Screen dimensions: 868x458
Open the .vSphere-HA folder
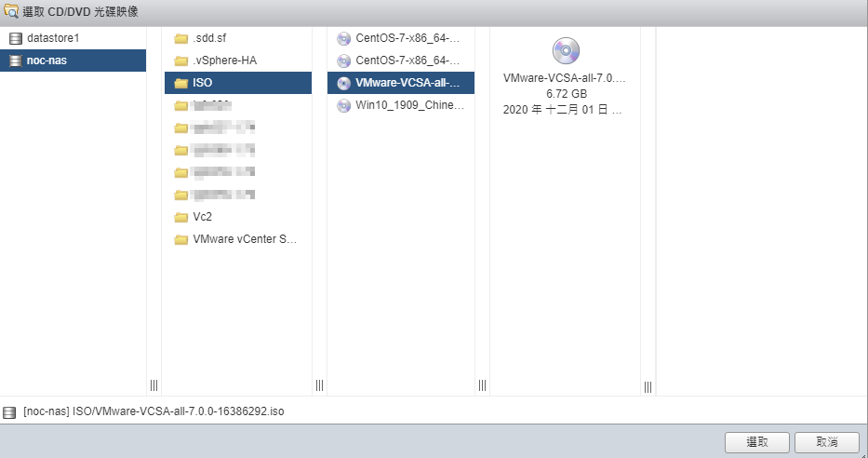point(238,61)
